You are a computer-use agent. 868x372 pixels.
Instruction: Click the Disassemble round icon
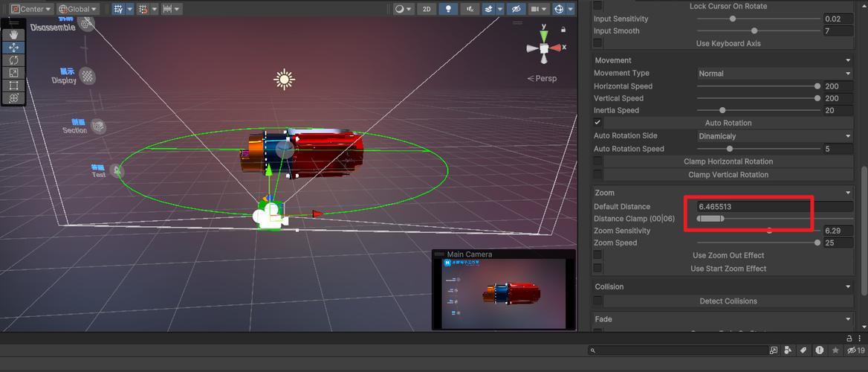(x=85, y=24)
